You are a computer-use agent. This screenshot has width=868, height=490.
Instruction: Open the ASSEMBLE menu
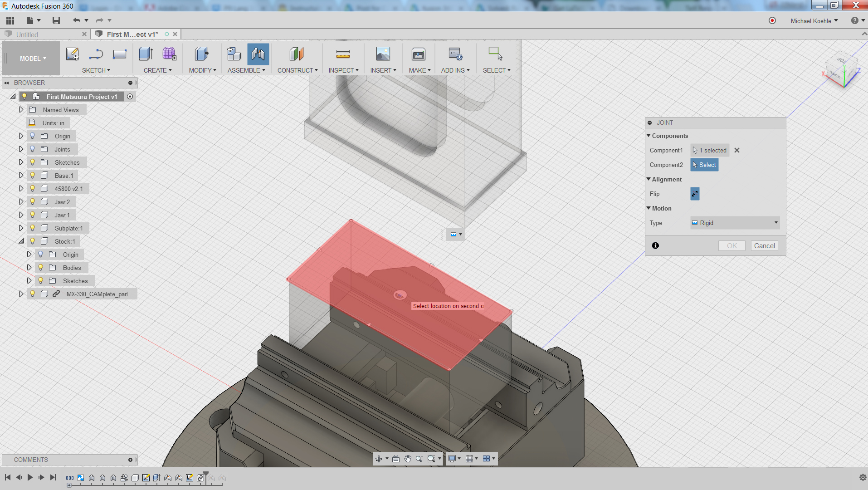[246, 70]
